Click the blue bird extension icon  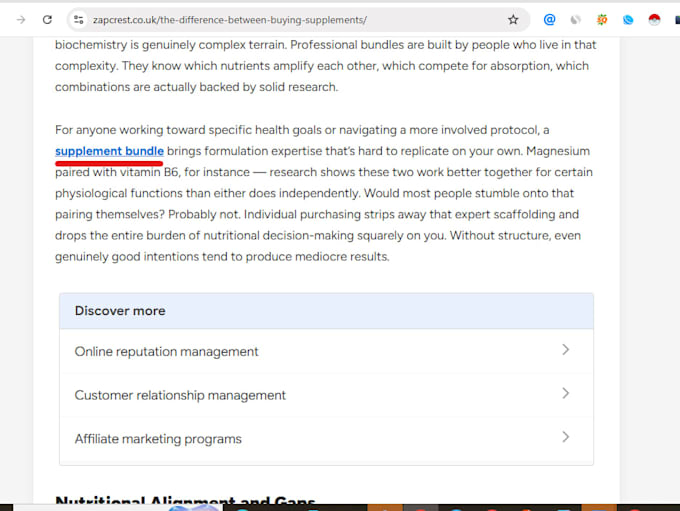tap(628, 20)
